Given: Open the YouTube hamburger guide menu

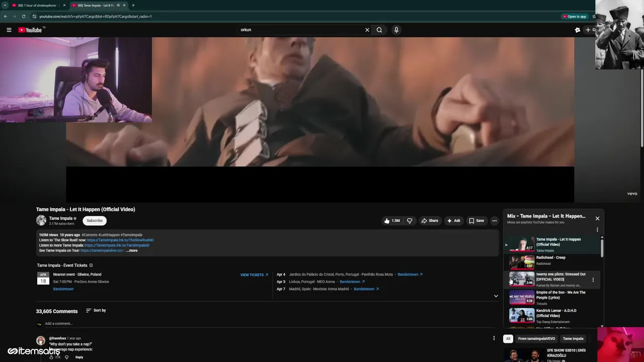Looking at the screenshot, I should pos(9,30).
